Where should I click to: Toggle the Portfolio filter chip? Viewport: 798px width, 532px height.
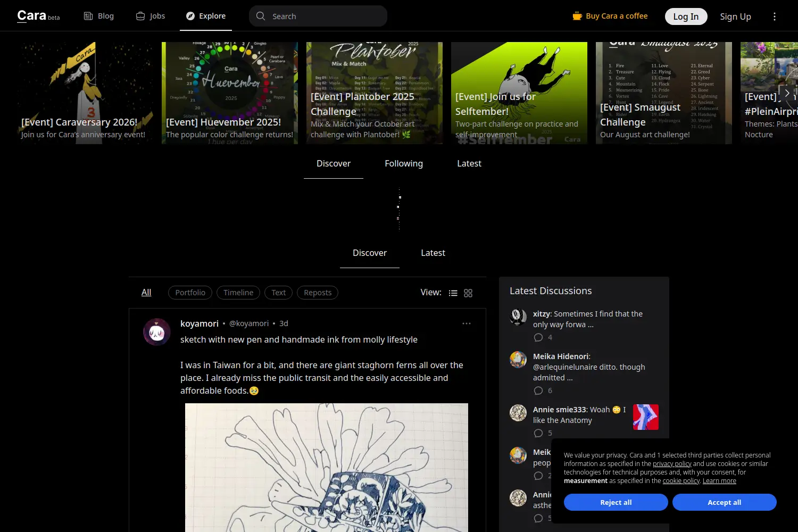pyautogui.click(x=190, y=293)
